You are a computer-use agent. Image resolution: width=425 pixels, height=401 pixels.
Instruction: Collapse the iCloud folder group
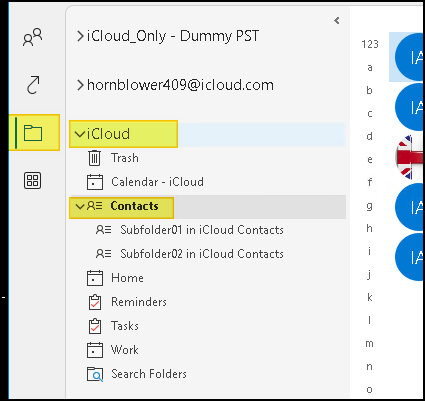coord(80,134)
